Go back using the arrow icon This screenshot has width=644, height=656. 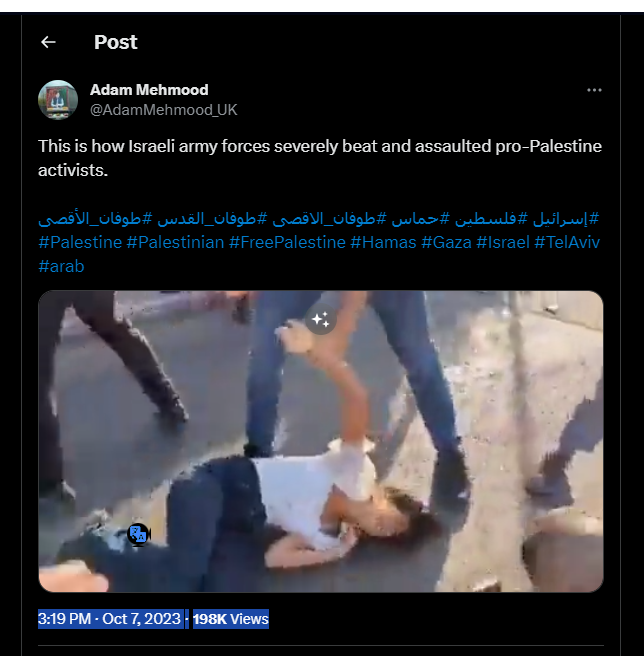point(48,42)
